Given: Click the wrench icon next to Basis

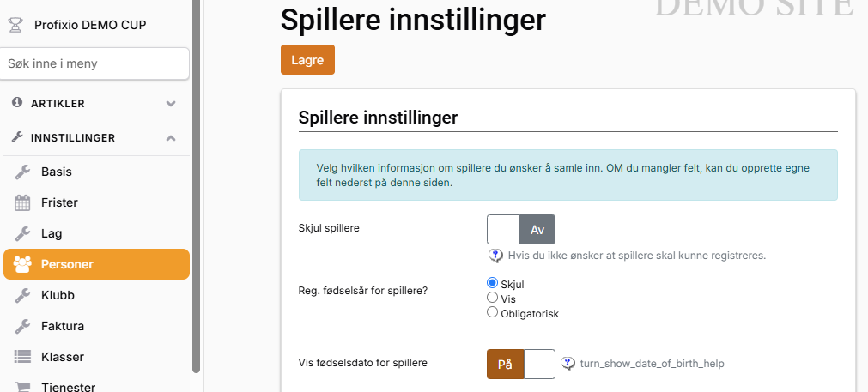Looking at the screenshot, I should coord(23,172).
